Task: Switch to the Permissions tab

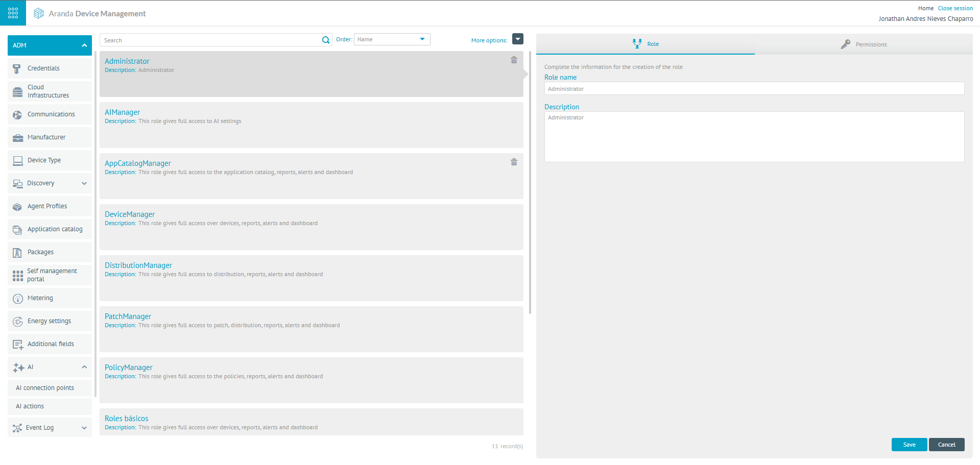Action: point(864,44)
